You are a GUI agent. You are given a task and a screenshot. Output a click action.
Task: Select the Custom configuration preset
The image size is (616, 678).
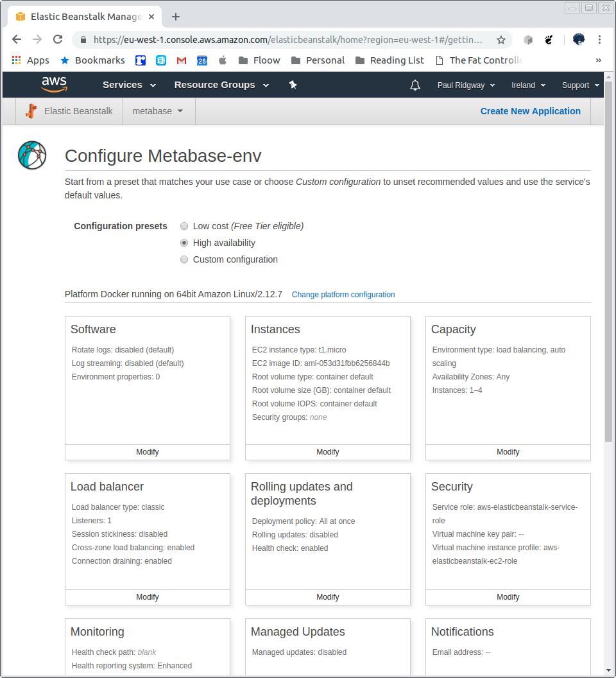(184, 259)
